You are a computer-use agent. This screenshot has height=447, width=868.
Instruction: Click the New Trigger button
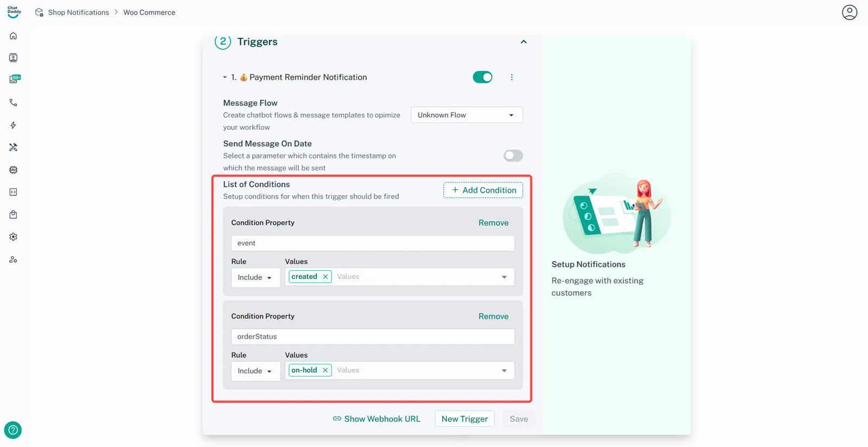[x=464, y=419]
